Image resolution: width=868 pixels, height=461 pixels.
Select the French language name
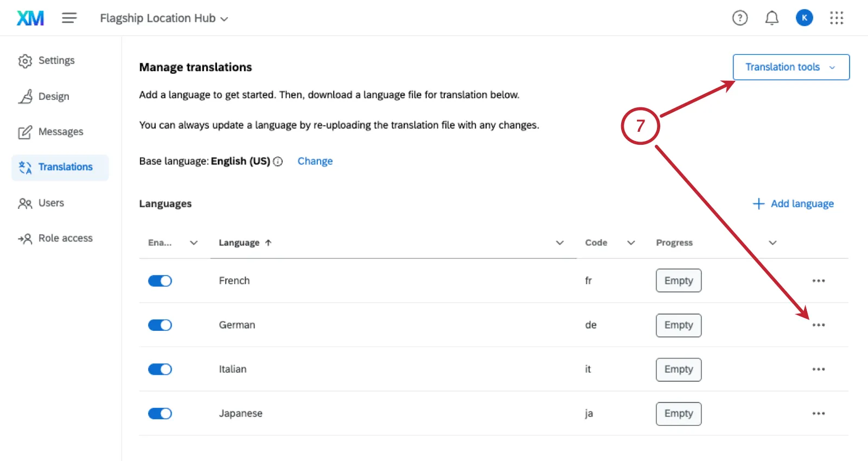(x=234, y=281)
